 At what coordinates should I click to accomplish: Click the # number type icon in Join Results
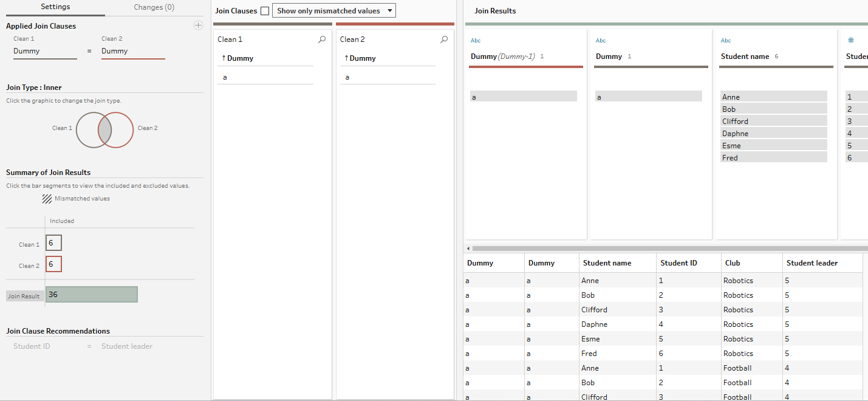click(851, 40)
